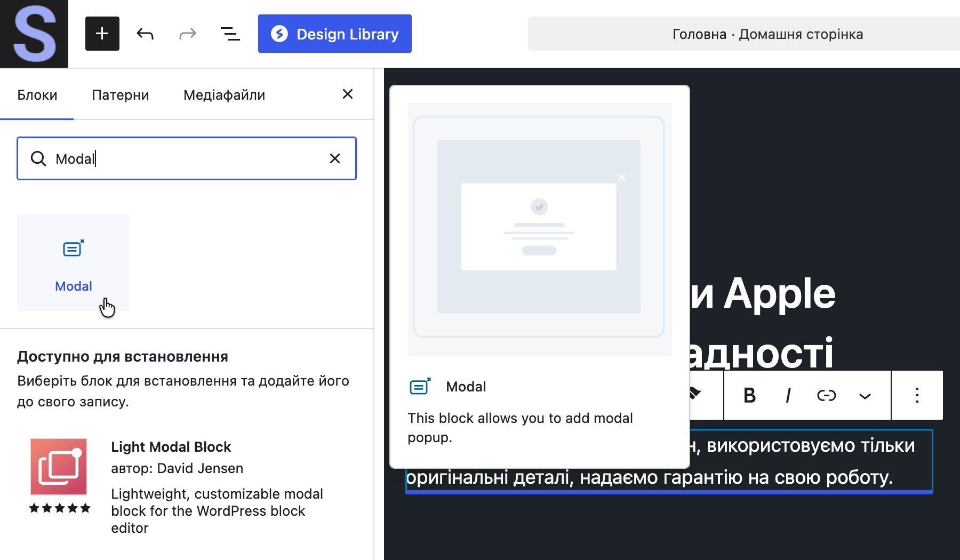The height and width of the screenshot is (560, 960).
Task: Switch to the Патерни tab
Action: pos(121,95)
